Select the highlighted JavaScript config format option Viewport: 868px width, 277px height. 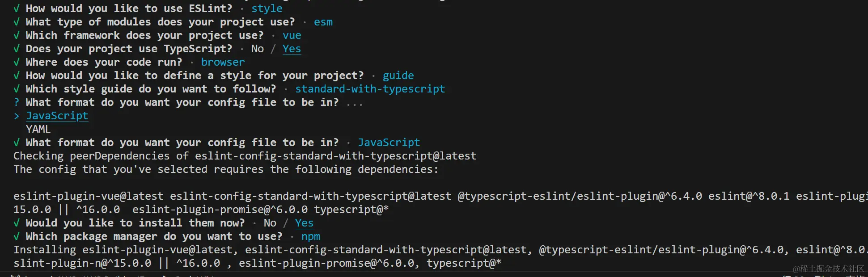57,116
